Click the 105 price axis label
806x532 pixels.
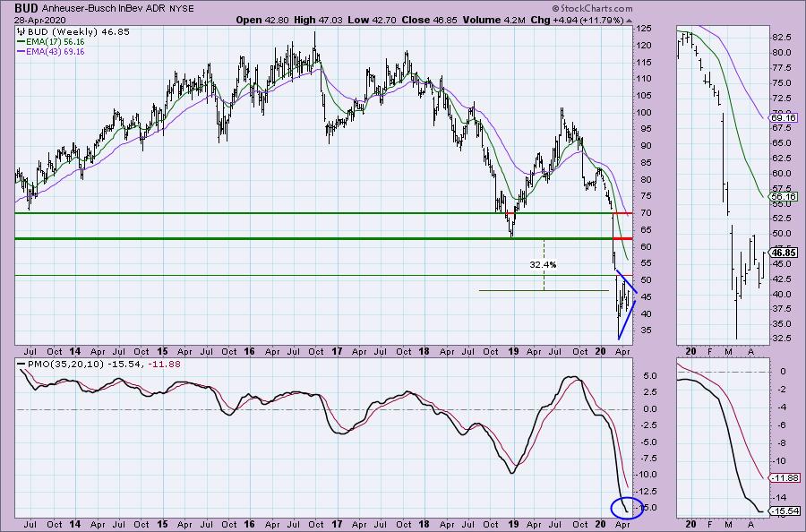click(x=645, y=96)
